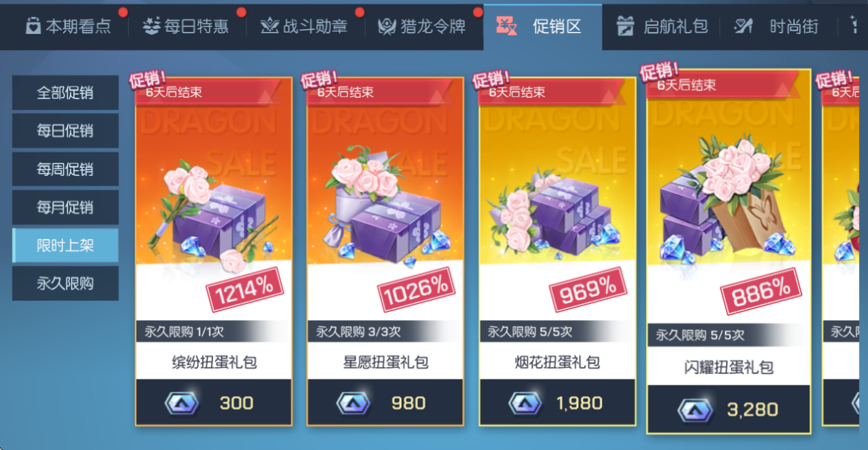This screenshot has height=450, width=868.
Task: Go to the 时尚街 tab
Action: pos(777,26)
